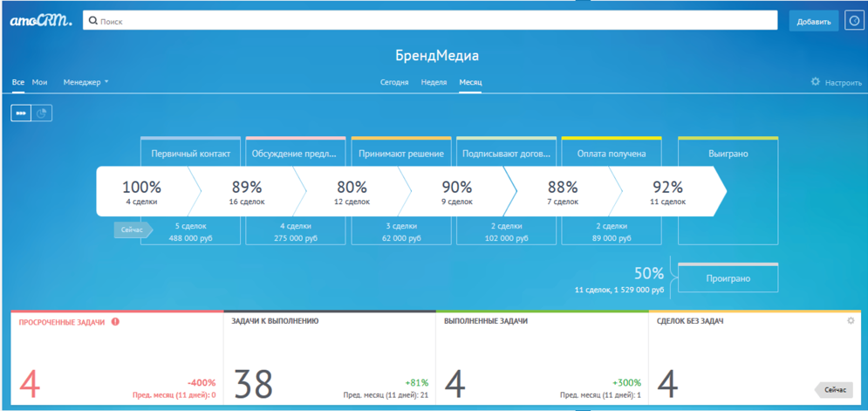
Task: Switch period to Неделя
Action: [x=434, y=82]
